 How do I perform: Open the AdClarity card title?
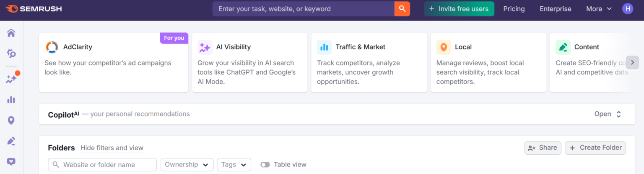click(78, 47)
